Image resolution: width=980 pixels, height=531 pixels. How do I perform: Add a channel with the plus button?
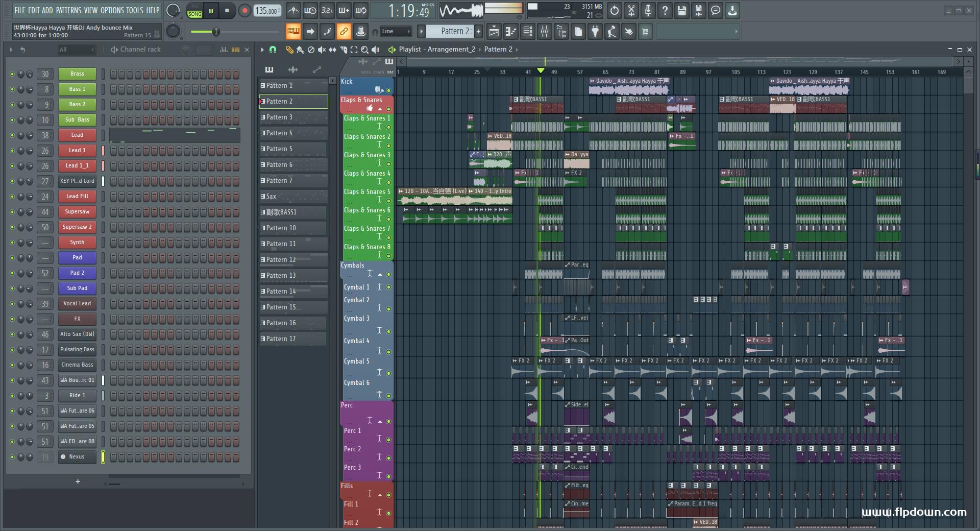click(78, 481)
